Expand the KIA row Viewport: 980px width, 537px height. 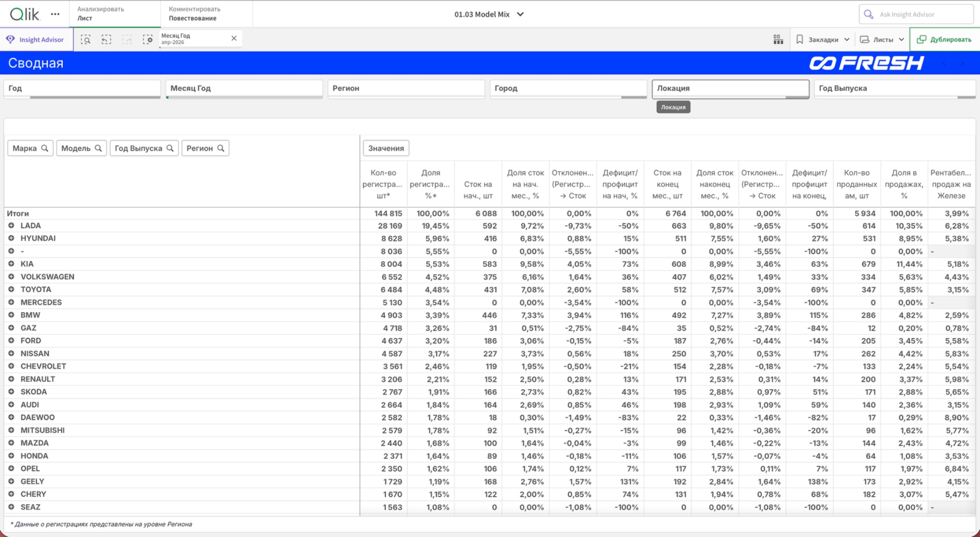click(x=11, y=264)
